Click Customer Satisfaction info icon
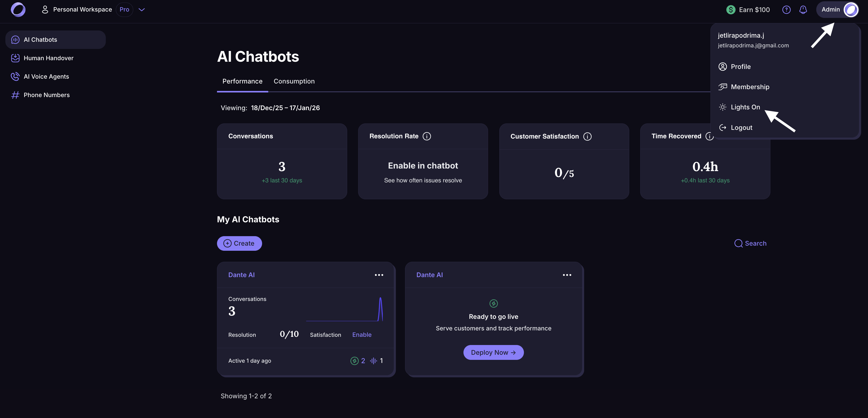Viewport: 868px width, 418px height. point(587,137)
